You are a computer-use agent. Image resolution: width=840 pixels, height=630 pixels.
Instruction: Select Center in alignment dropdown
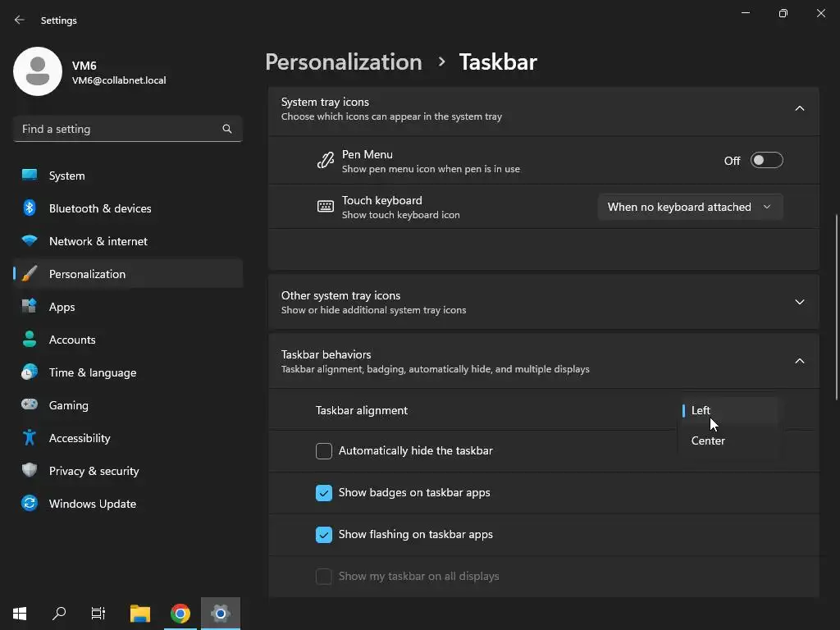tap(708, 441)
